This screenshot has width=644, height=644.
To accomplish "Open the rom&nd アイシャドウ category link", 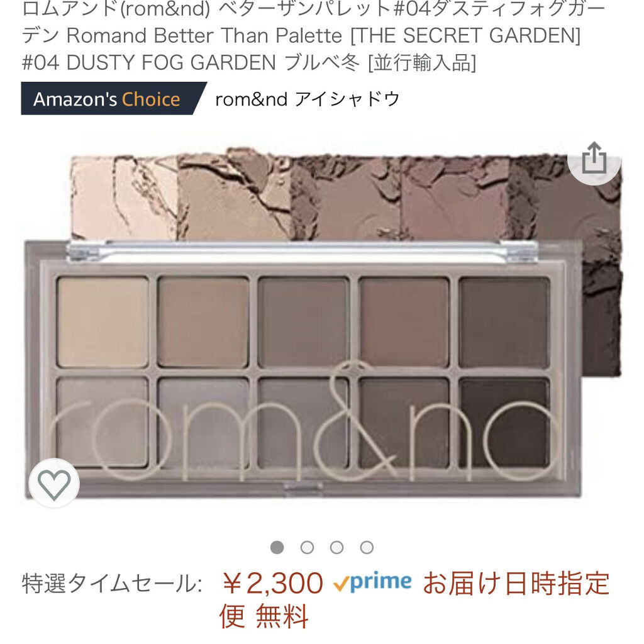I will [307, 99].
